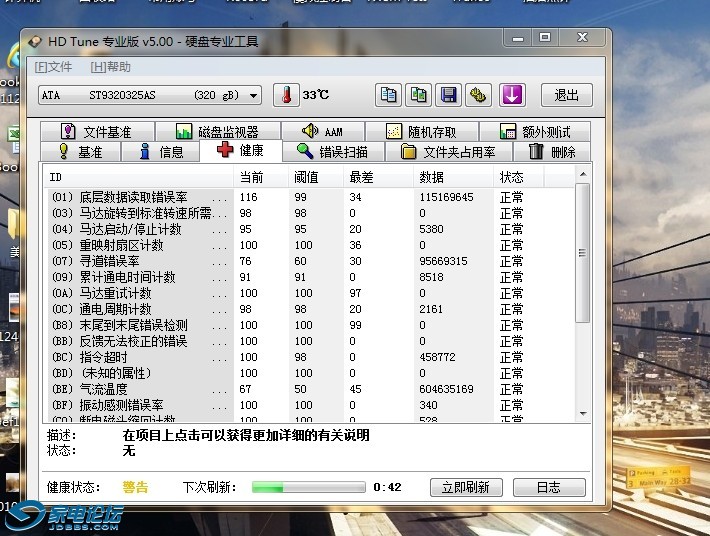Switch to the 随机存取 tab
Viewport: 710px width, 536px height.
click(422, 132)
